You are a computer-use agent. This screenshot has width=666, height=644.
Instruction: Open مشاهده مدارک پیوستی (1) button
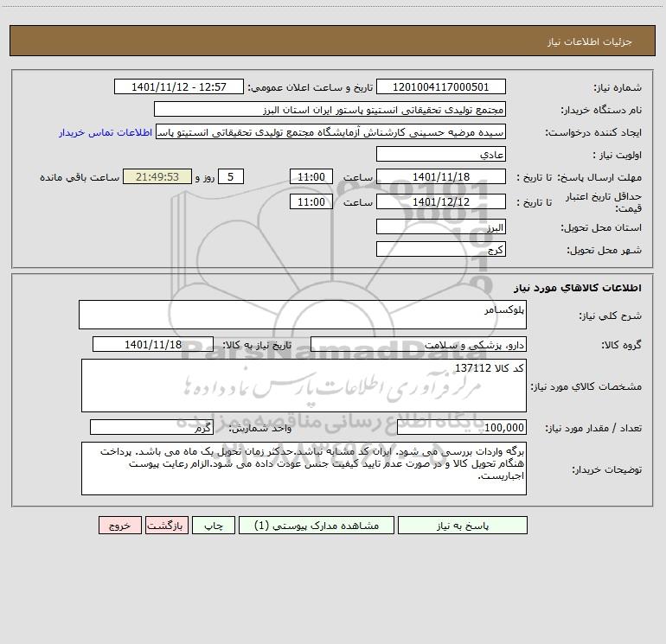tap(317, 525)
